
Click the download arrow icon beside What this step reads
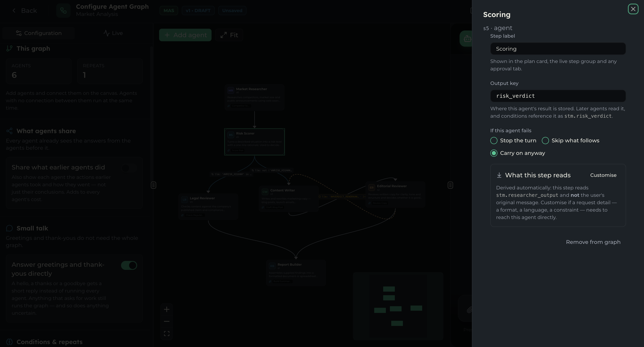pyautogui.click(x=499, y=175)
